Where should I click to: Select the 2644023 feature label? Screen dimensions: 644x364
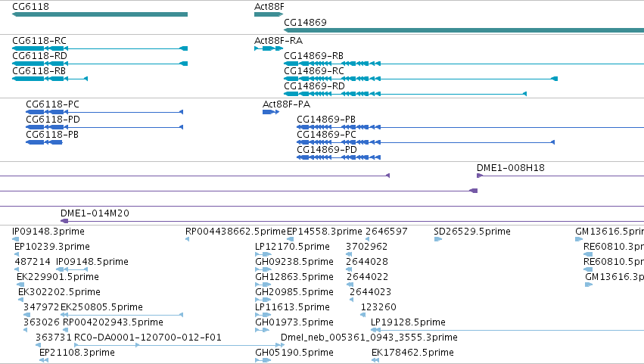pos(371,292)
